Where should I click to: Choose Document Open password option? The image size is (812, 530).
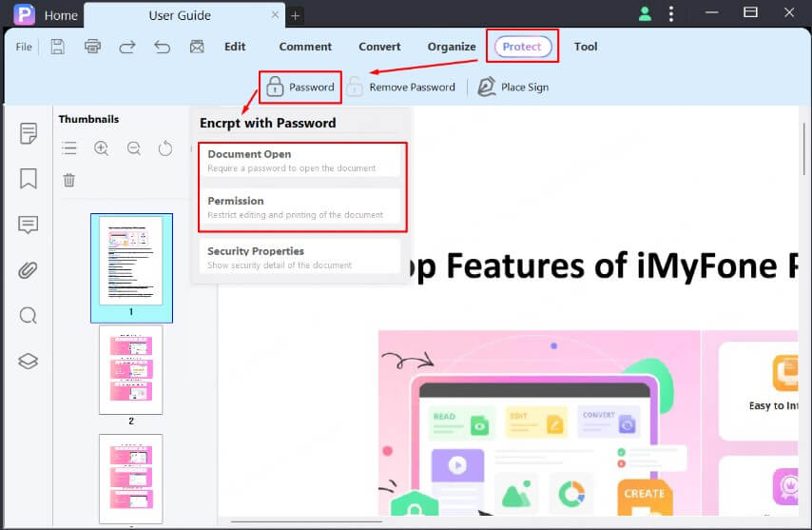(x=300, y=161)
